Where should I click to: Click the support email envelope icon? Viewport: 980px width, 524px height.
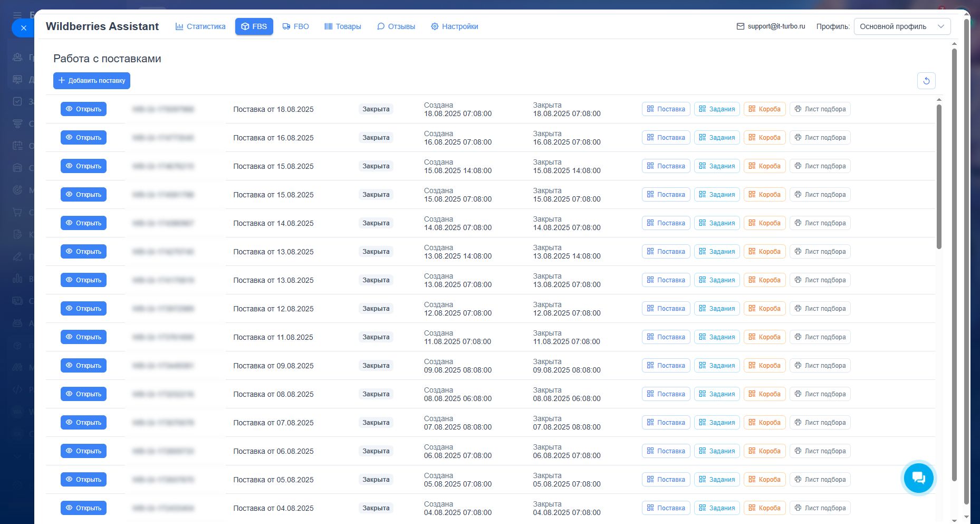[741, 26]
